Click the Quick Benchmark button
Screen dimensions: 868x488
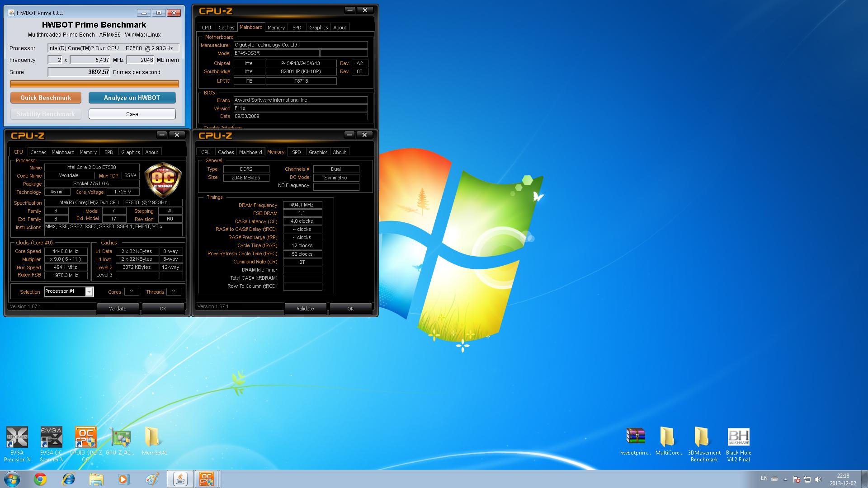[x=46, y=98]
